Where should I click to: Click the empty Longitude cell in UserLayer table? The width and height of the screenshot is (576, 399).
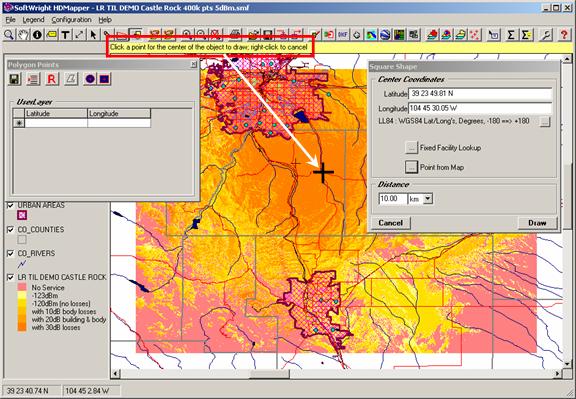(119, 123)
